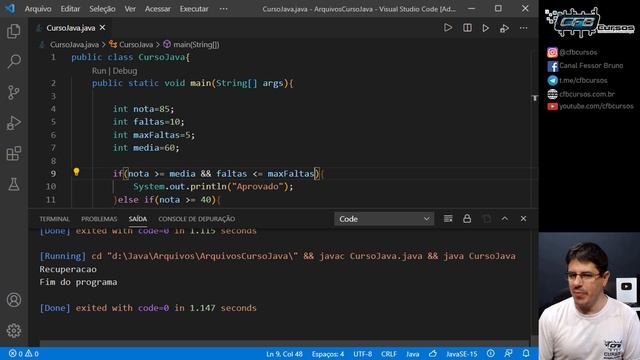Open the Ver menu
640x360 pixels.
(130, 9)
